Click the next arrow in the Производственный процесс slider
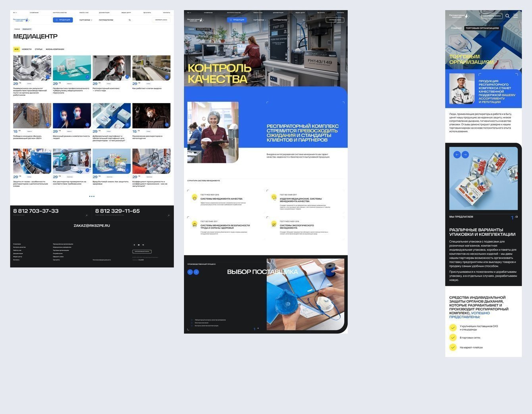Image resolution: width=532 pixels, height=414 pixels. pyautogui.click(x=196, y=272)
